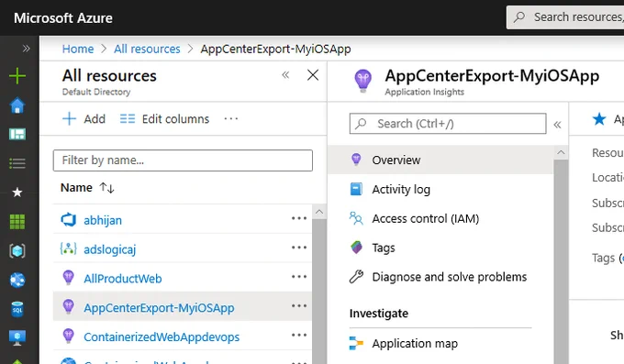624x364 pixels.
Task: Click the AllProductWeb lightbulb icon
Action: click(x=69, y=277)
